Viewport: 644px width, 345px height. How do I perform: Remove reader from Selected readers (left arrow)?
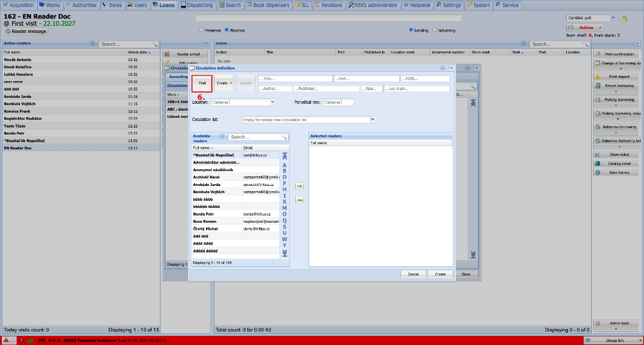click(299, 200)
